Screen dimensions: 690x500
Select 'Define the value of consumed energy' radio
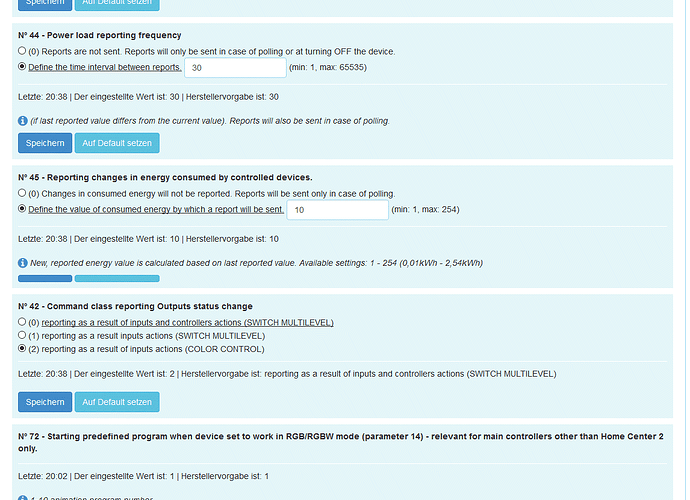point(22,209)
